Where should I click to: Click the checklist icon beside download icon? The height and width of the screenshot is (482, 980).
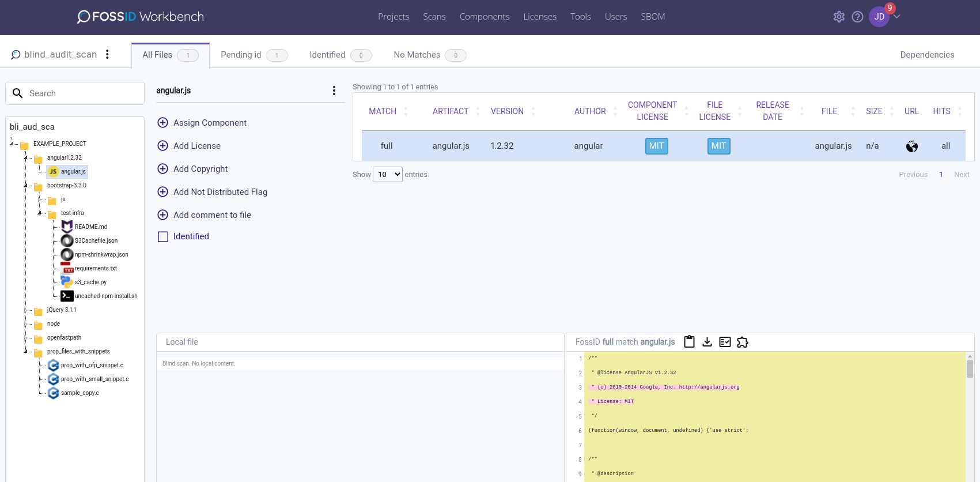point(725,342)
